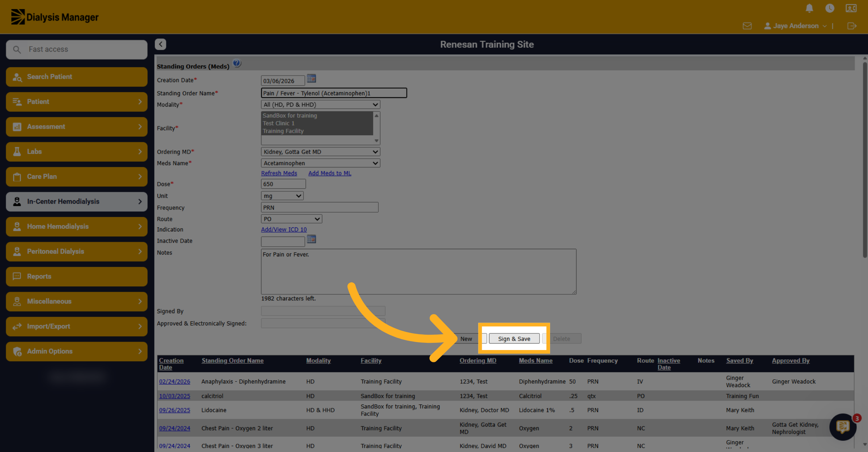Open the Jaye Anderson user menu
Viewport: 868px width, 452px height.
point(795,26)
